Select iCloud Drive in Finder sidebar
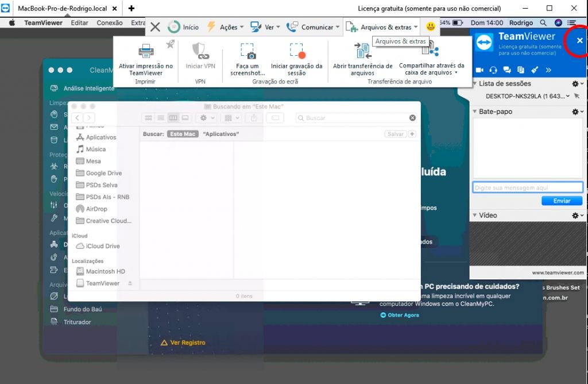The image size is (588, 384). point(98,246)
